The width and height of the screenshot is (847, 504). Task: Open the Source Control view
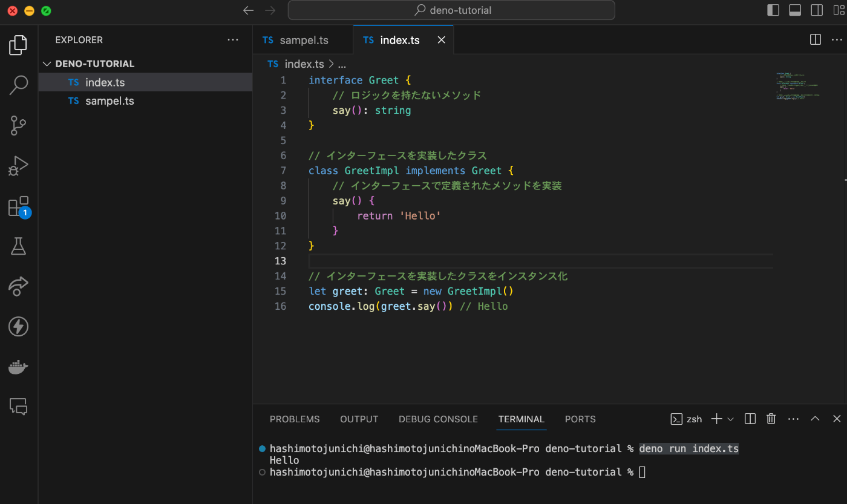click(19, 125)
